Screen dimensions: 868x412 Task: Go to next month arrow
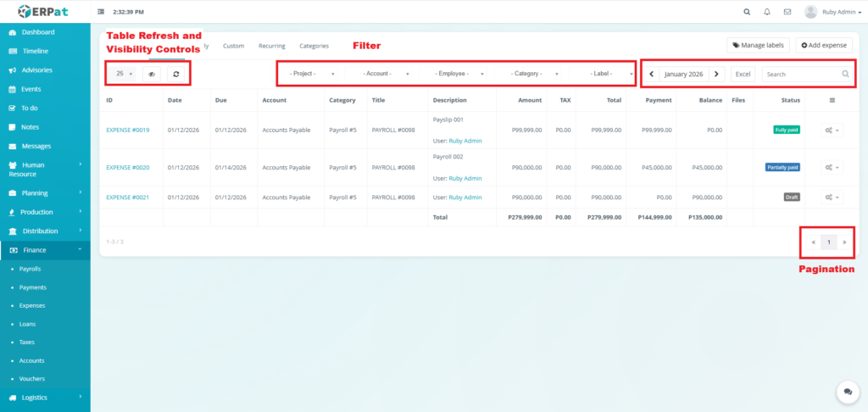pyautogui.click(x=716, y=74)
